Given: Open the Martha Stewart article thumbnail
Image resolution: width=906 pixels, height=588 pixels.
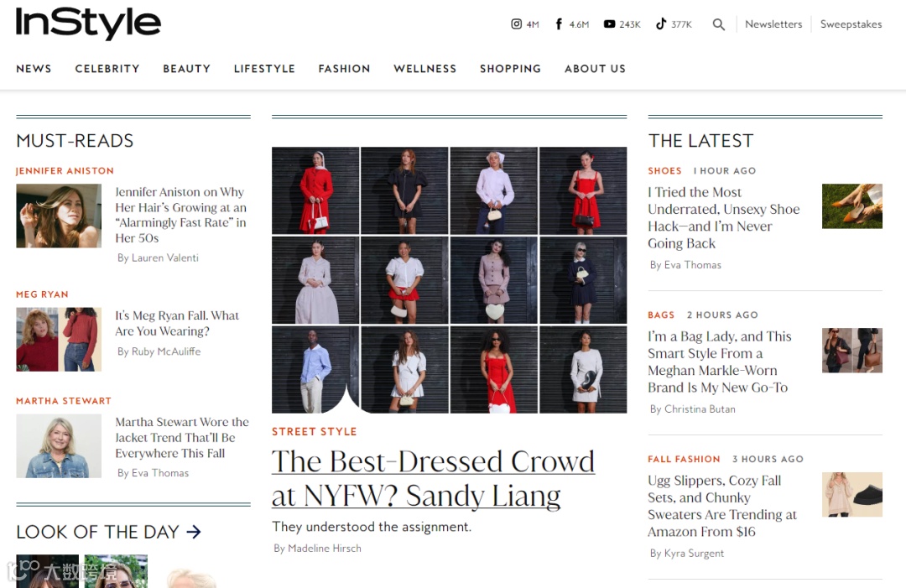Looking at the screenshot, I should coord(59,445).
